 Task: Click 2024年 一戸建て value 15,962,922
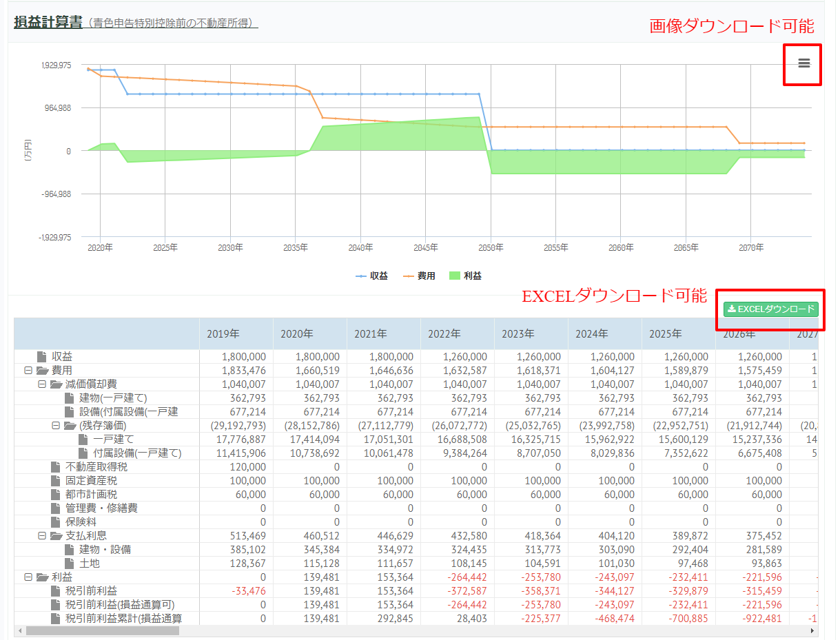[610, 440]
